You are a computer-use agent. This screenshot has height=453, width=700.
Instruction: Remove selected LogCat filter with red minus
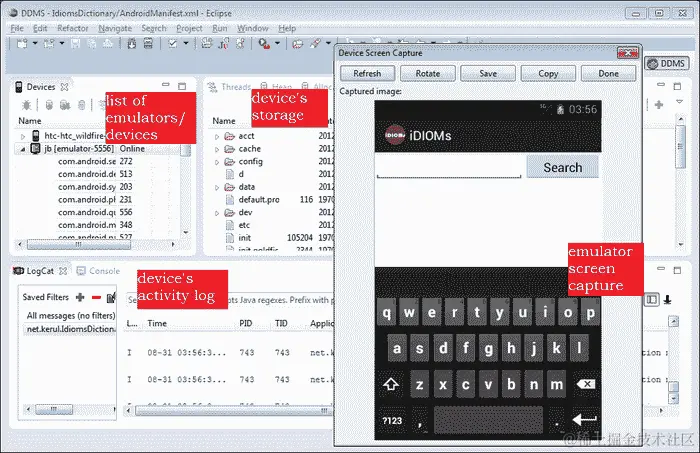pyautogui.click(x=96, y=297)
